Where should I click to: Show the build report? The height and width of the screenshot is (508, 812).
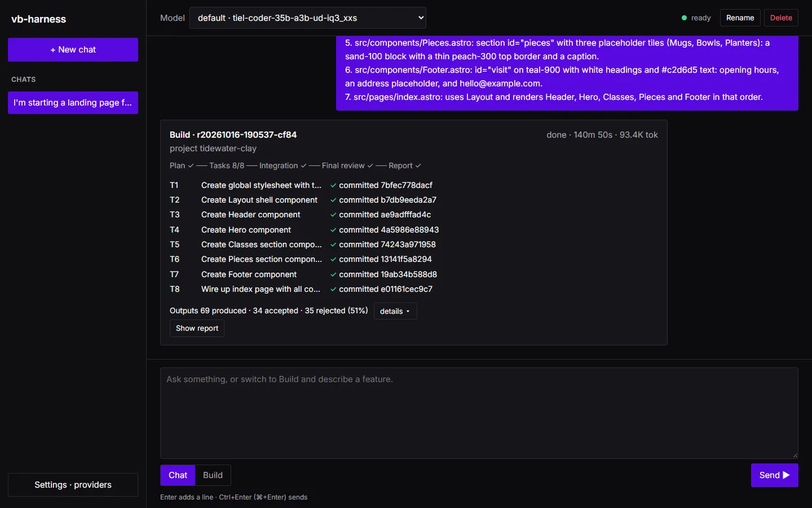pos(197,329)
